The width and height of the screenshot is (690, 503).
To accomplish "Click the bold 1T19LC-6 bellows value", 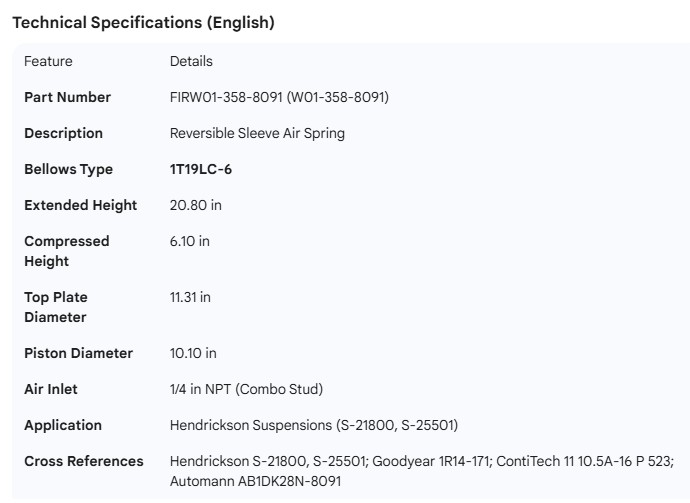I will [205, 169].
